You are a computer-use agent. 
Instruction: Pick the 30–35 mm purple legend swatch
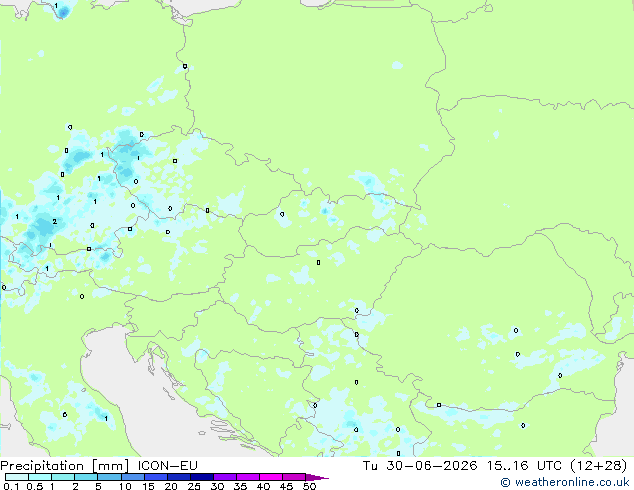point(225,477)
